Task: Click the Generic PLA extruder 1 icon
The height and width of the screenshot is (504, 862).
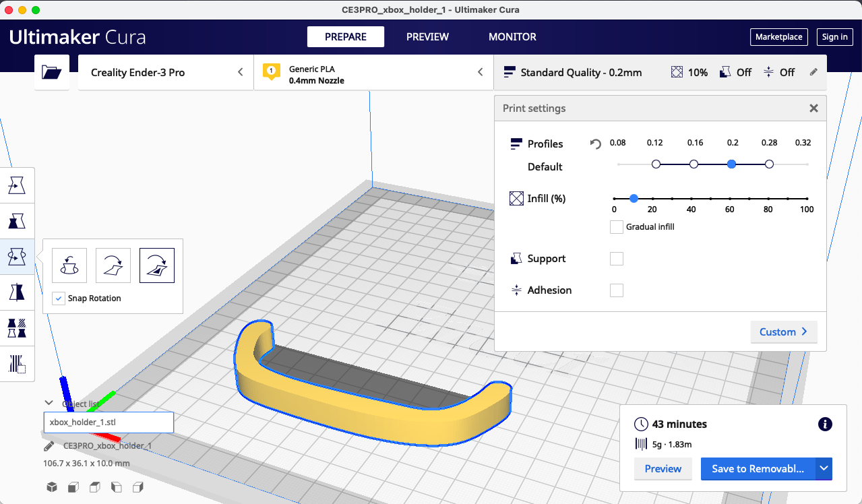Action: click(271, 71)
